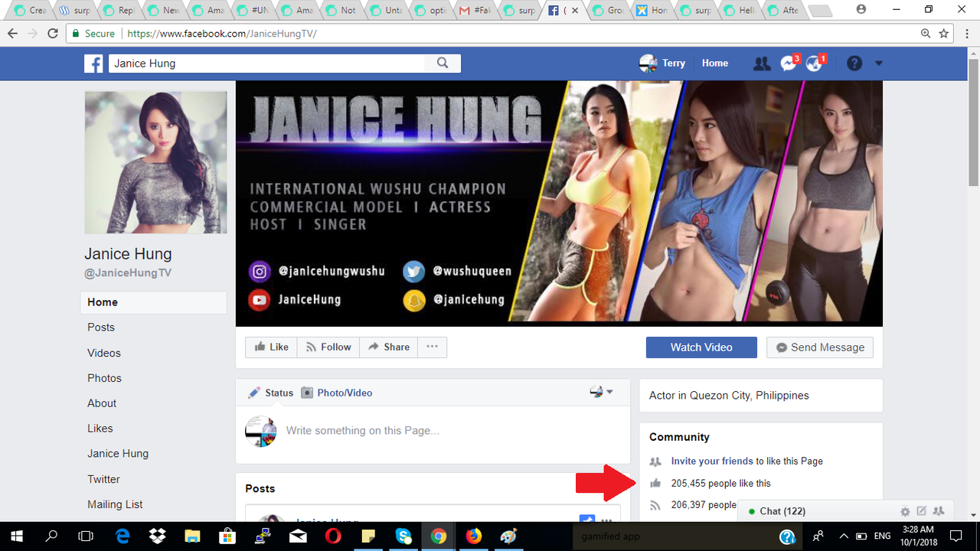
Task: Click the scrollbar down arrow
Action: pos(973,515)
